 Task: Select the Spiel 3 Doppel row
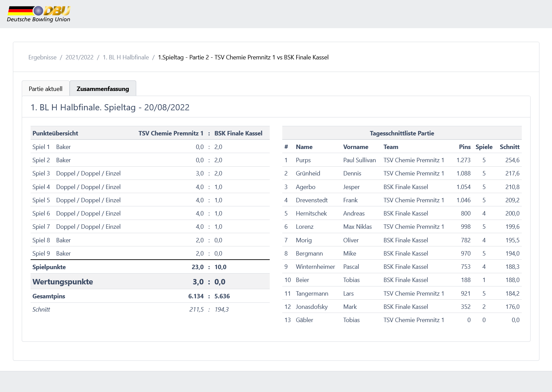click(150, 173)
